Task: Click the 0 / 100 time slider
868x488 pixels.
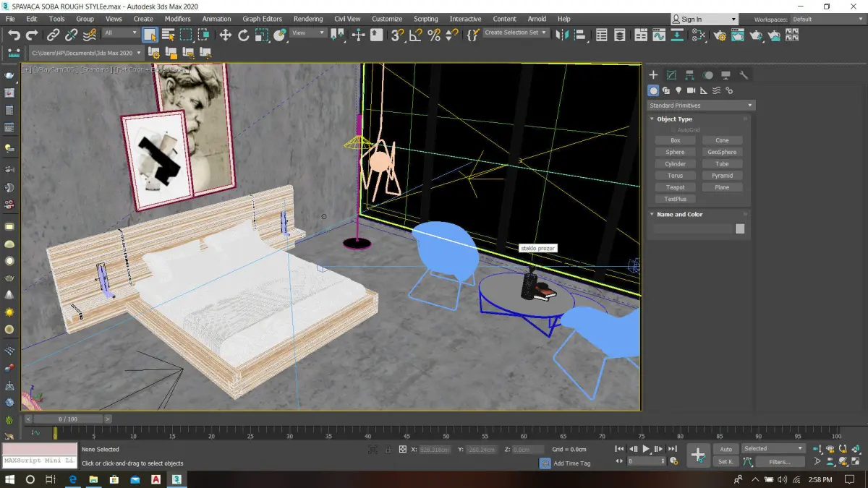Action: (x=68, y=419)
